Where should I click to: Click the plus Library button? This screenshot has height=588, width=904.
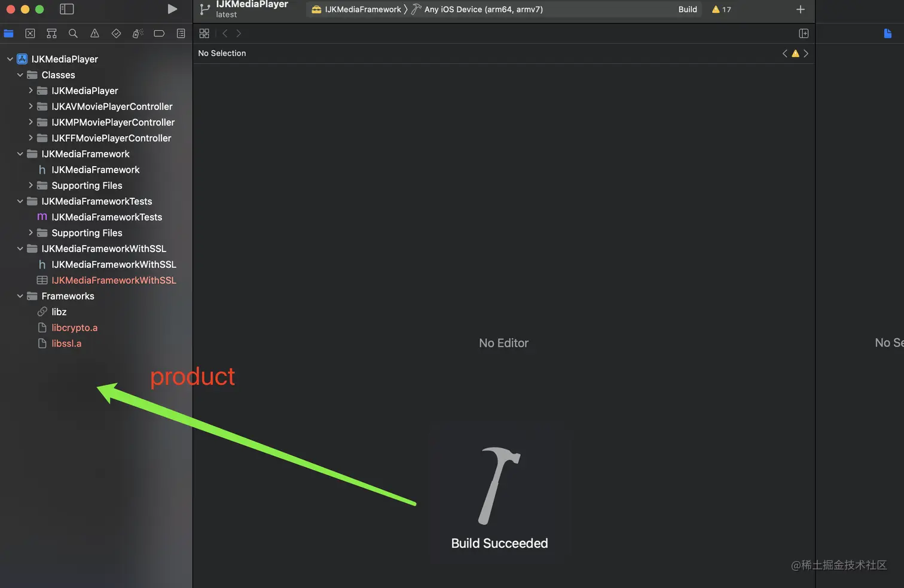coord(801,9)
